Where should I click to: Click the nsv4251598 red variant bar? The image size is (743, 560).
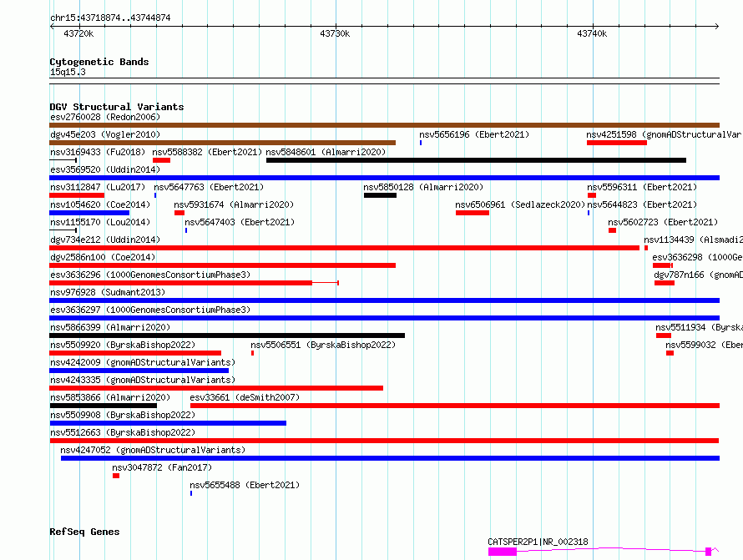tap(616, 143)
